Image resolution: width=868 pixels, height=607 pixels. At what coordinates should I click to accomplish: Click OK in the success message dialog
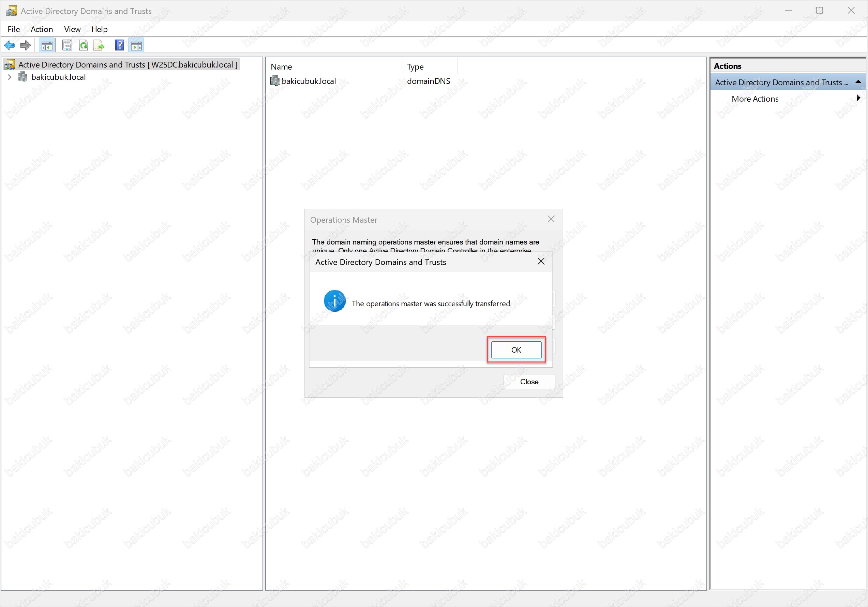[516, 350]
